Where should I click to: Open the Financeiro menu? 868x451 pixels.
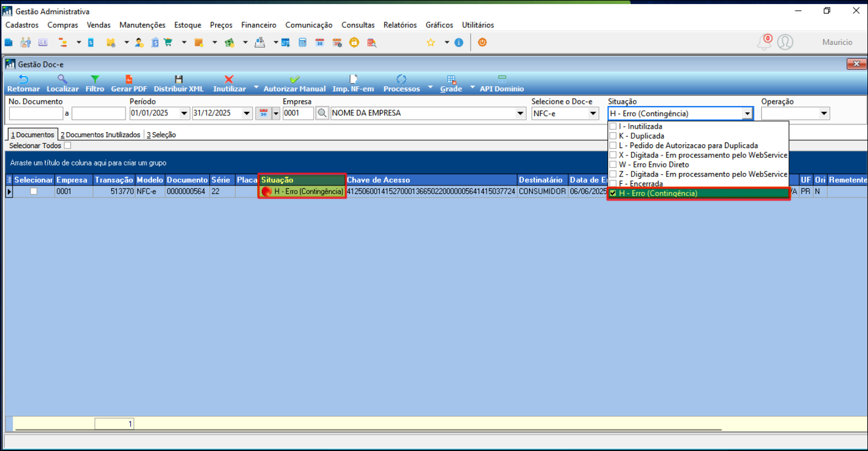pos(258,25)
